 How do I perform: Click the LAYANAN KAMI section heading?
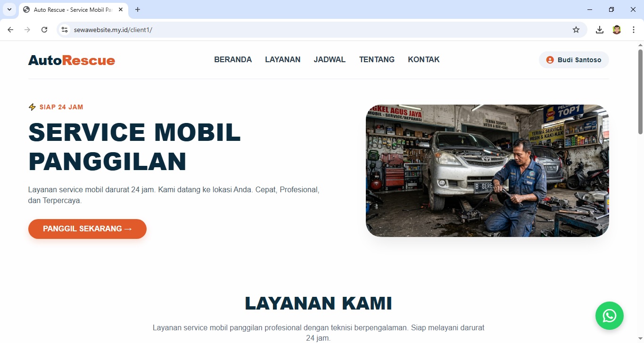pos(319,303)
